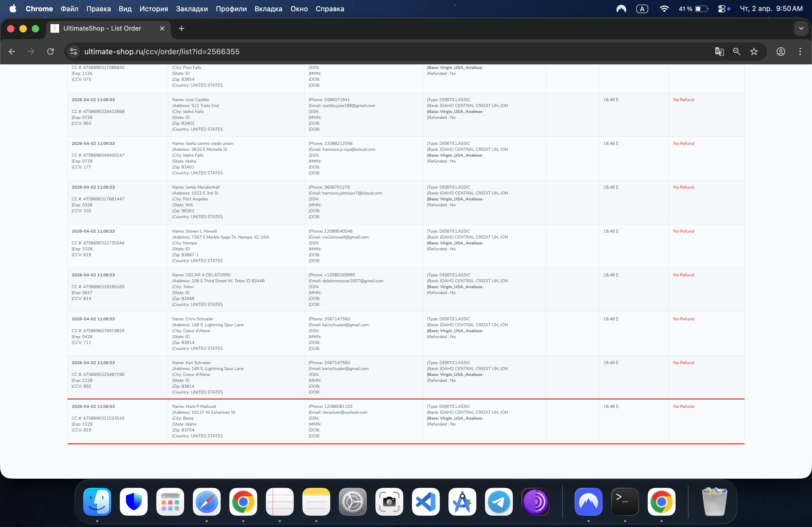Open the Chrome profile icon

pyautogui.click(x=781, y=52)
